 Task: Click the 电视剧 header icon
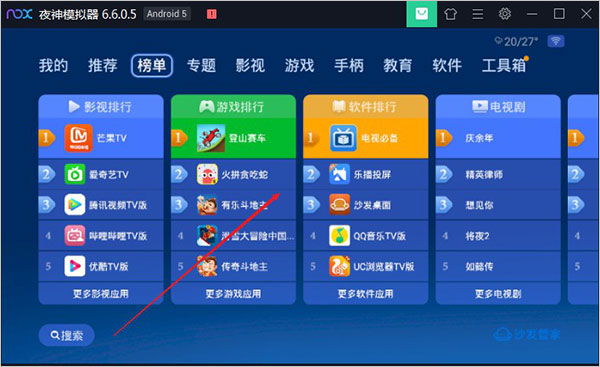(x=480, y=106)
